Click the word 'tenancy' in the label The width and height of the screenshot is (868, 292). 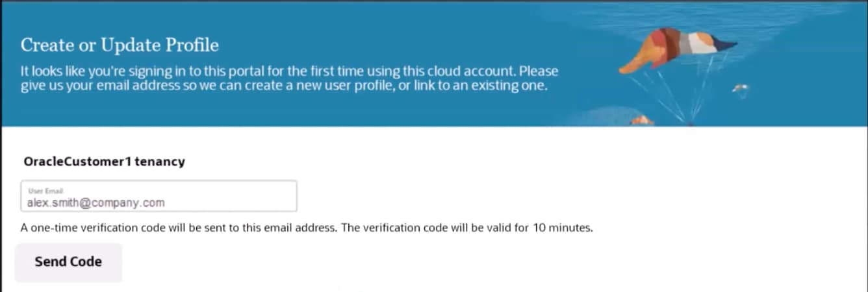pos(159,162)
